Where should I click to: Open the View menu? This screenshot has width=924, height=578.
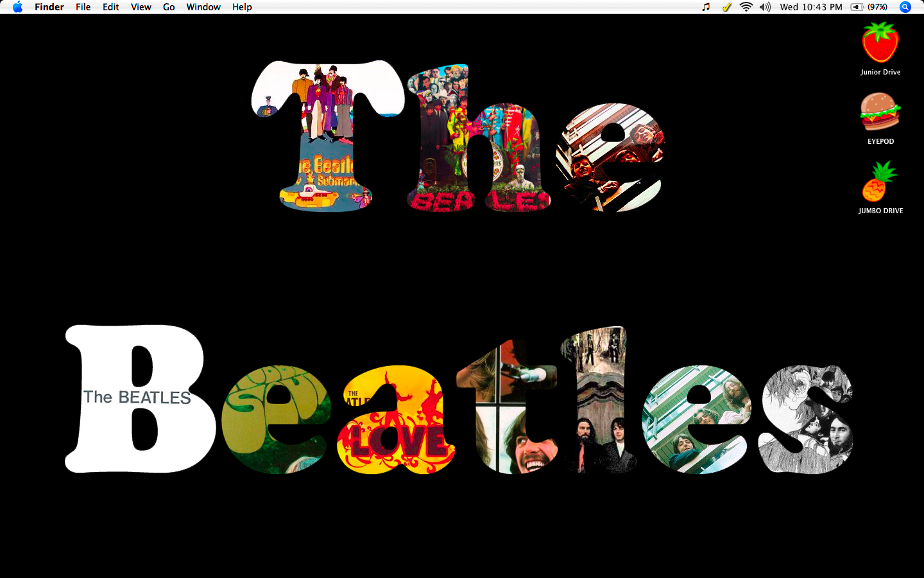click(141, 7)
